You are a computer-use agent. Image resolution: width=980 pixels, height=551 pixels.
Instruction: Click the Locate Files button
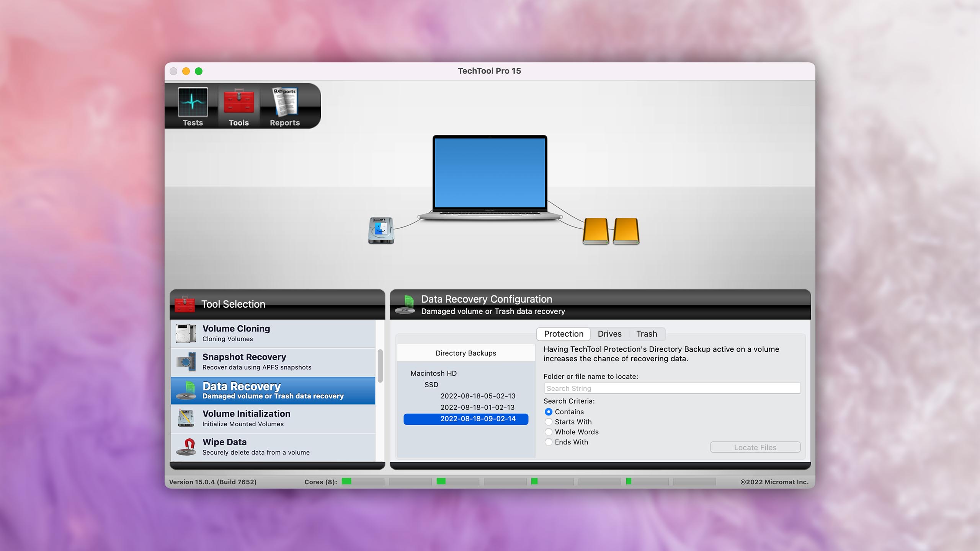(755, 447)
